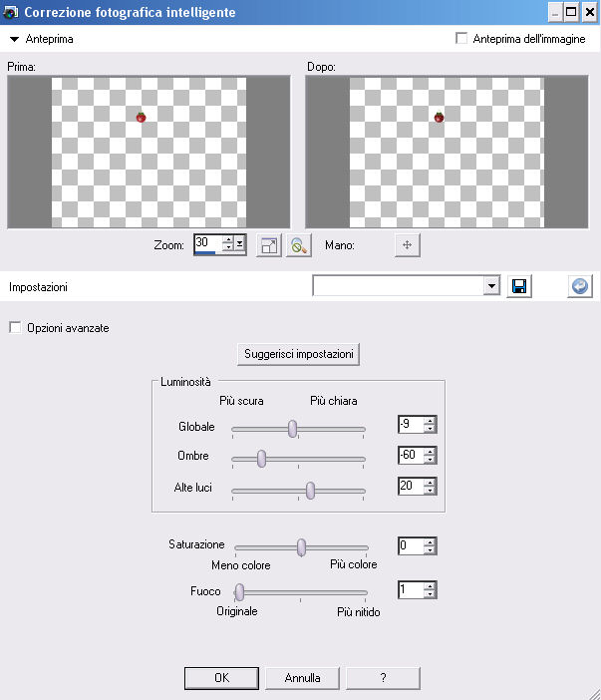The image size is (601, 700).
Task: Click the Fuoco value field
Action: point(411,589)
